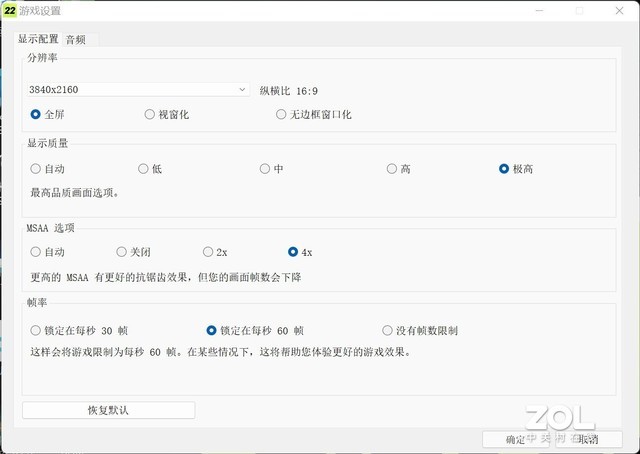Confirm settings with 确定 button

click(516, 439)
